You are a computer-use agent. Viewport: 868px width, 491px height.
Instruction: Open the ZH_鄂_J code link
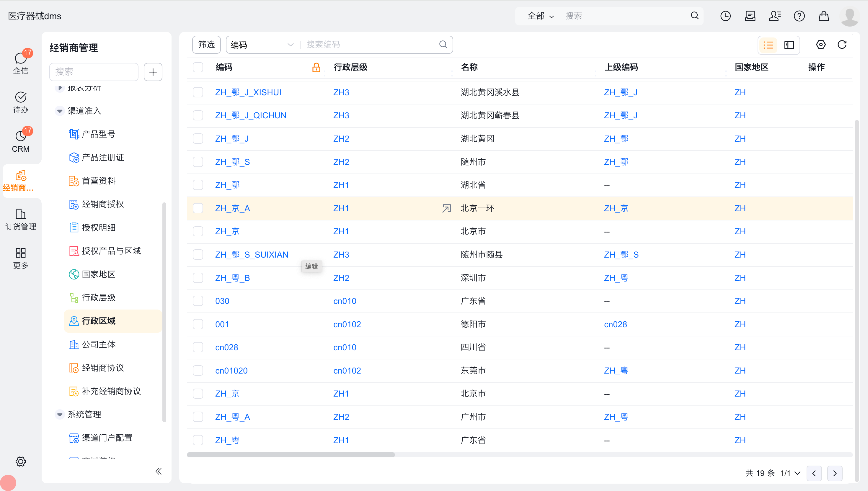(x=232, y=139)
